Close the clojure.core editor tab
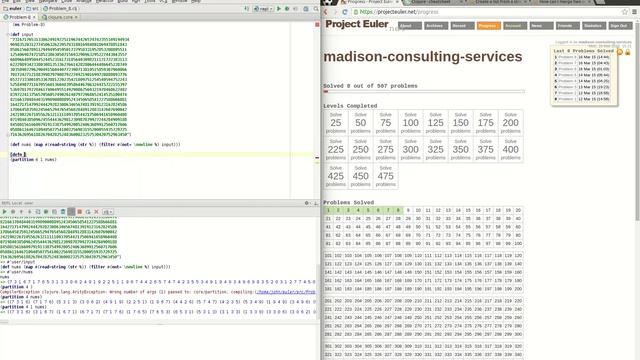 tap(76, 17)
